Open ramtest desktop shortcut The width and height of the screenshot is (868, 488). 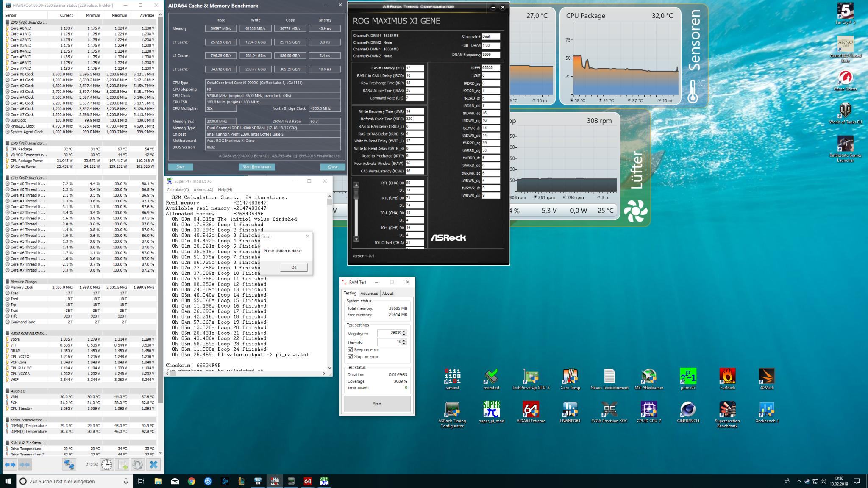click(x=452, y=379)
